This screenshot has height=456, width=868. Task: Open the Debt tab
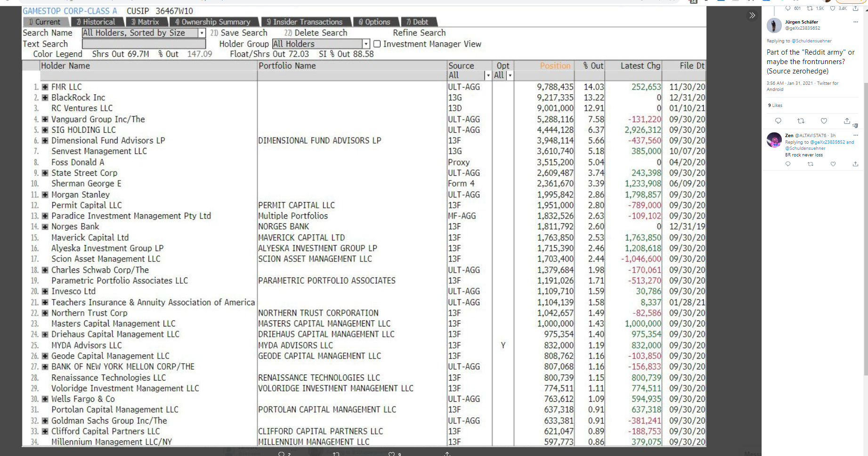419,22
